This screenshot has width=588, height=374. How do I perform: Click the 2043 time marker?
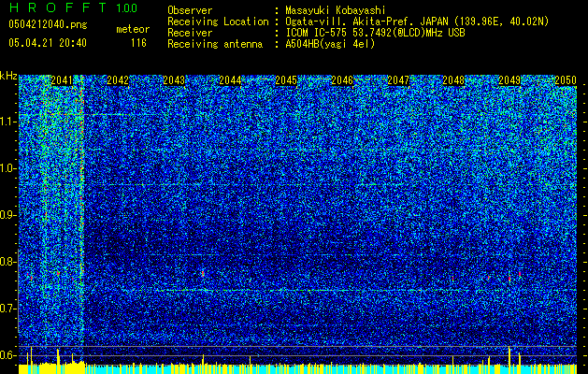174,80
